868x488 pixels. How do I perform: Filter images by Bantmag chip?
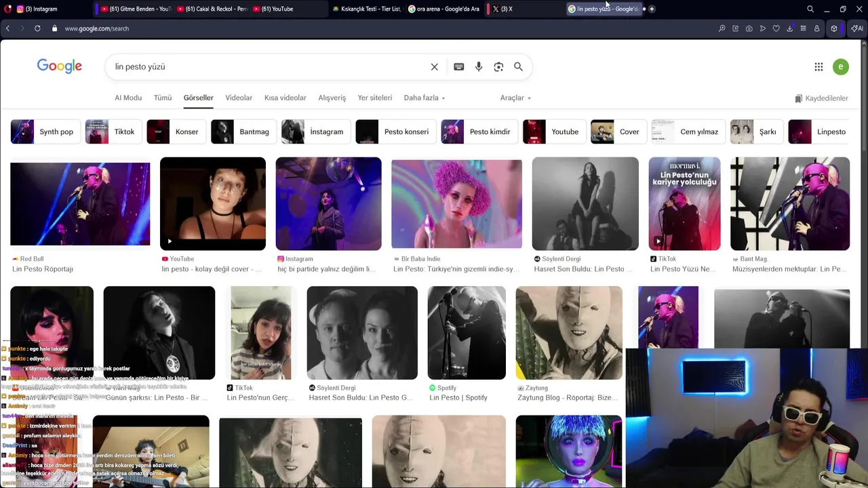click(x=243, y=131)
